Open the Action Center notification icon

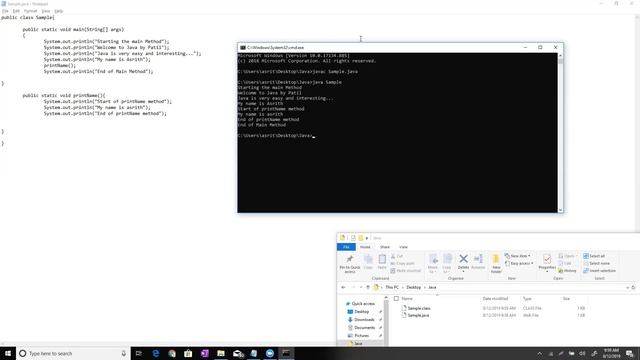(x=630, y=353)
